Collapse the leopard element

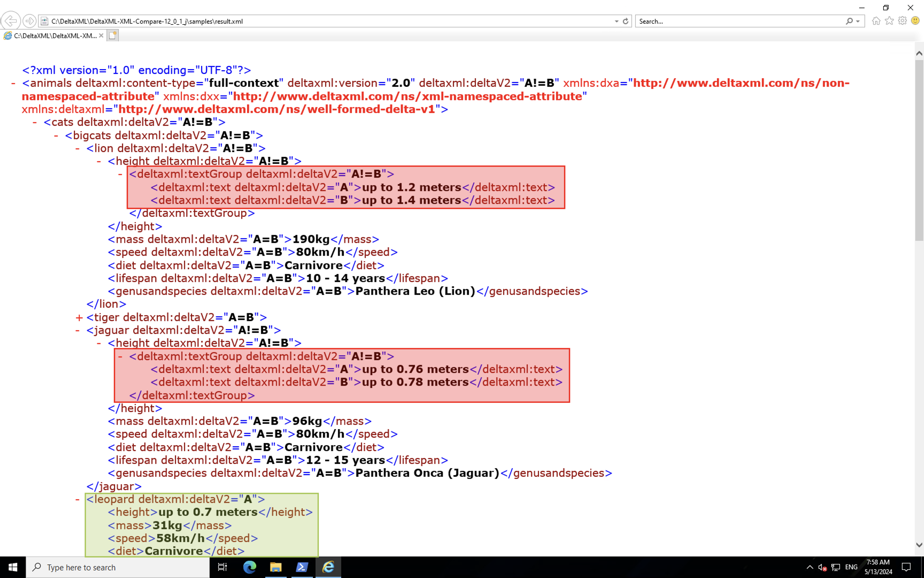click(78, 499)
